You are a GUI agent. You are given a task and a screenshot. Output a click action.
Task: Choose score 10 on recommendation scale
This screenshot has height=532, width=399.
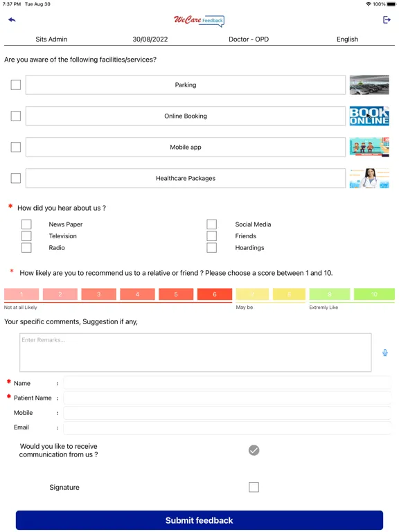tap(374, 294)
